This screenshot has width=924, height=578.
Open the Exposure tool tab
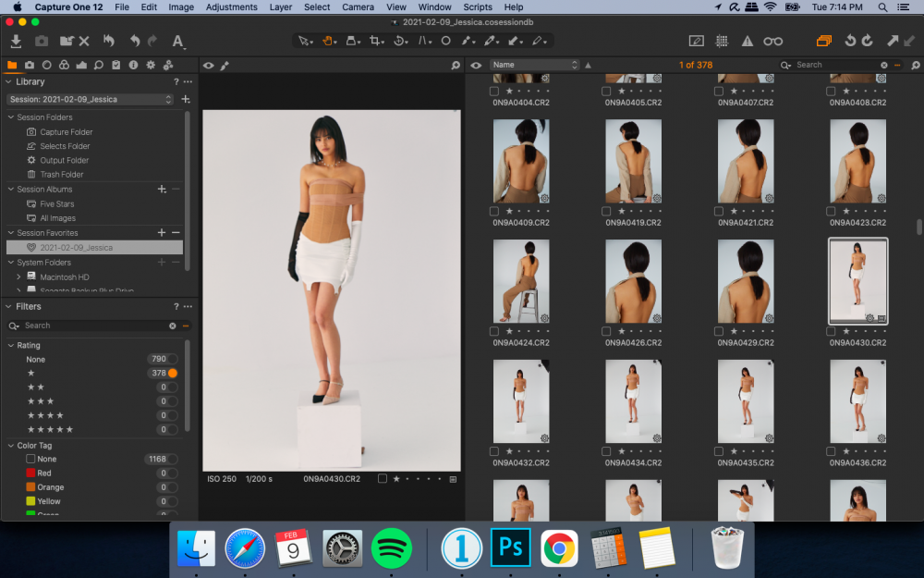[x=82, y=65]
